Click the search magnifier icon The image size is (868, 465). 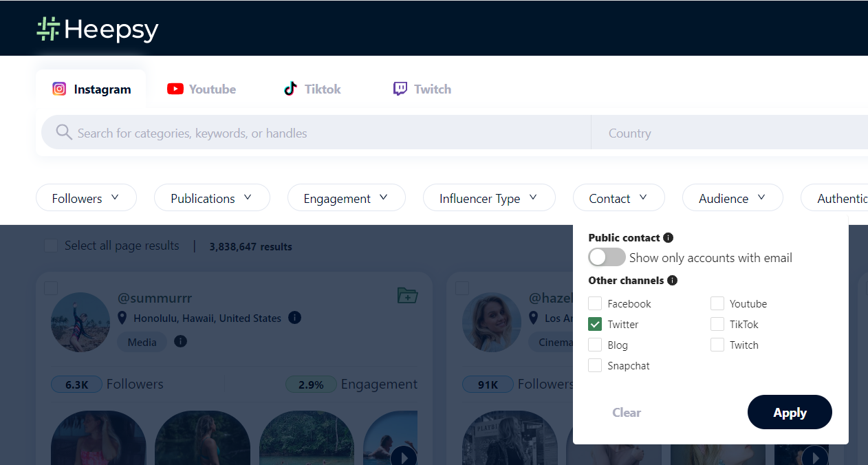pos(64,132)
